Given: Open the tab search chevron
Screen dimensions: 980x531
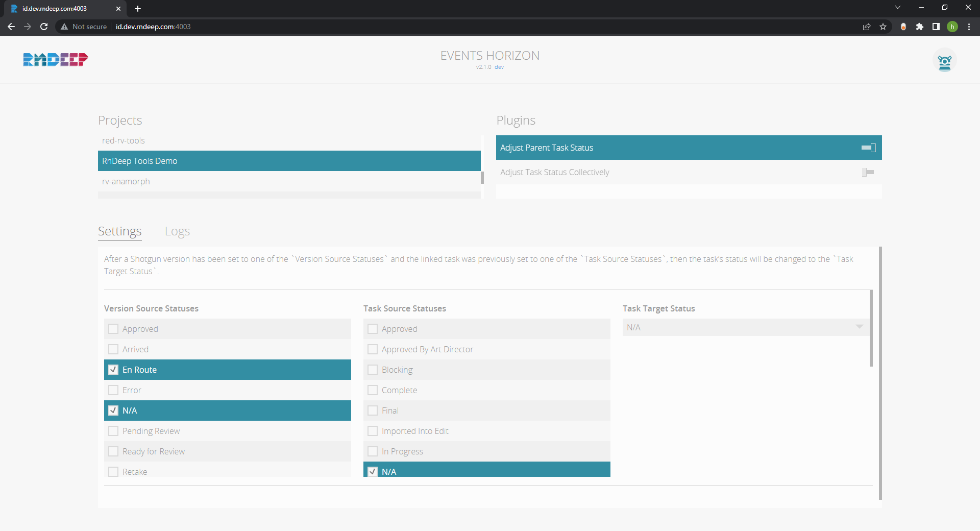Looking at the screenshot, I should coord(898,8).
